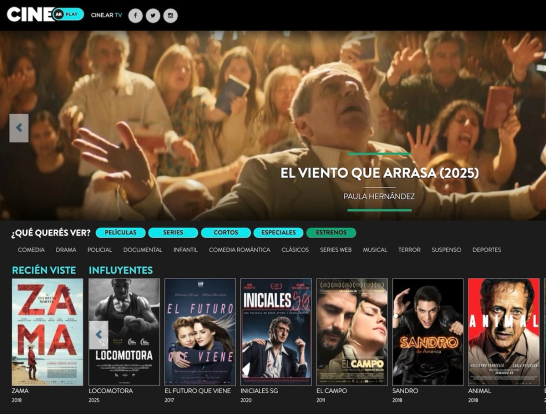
Task: Select the Películas filter pill
Action: coord(120,233)
